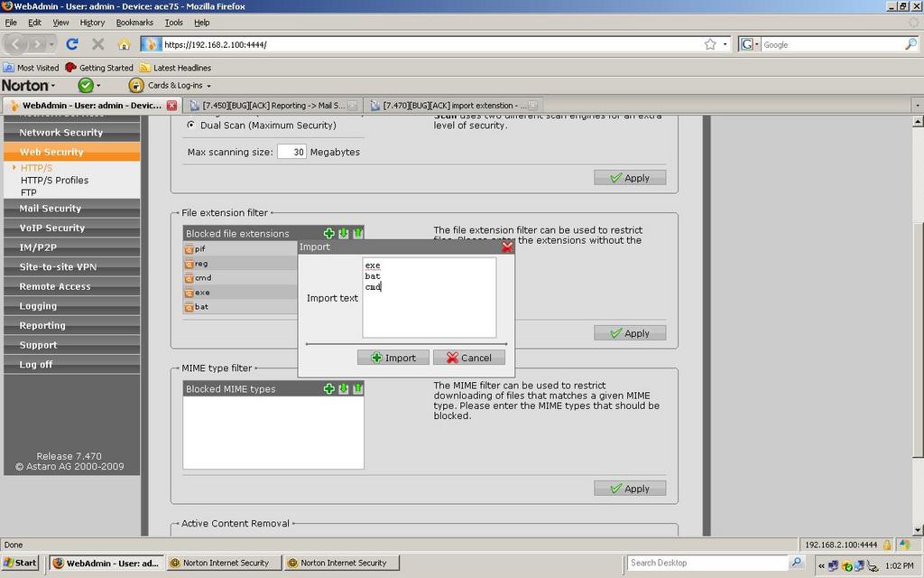
Task: Click the Windows Start button
Action: (20, 563)
